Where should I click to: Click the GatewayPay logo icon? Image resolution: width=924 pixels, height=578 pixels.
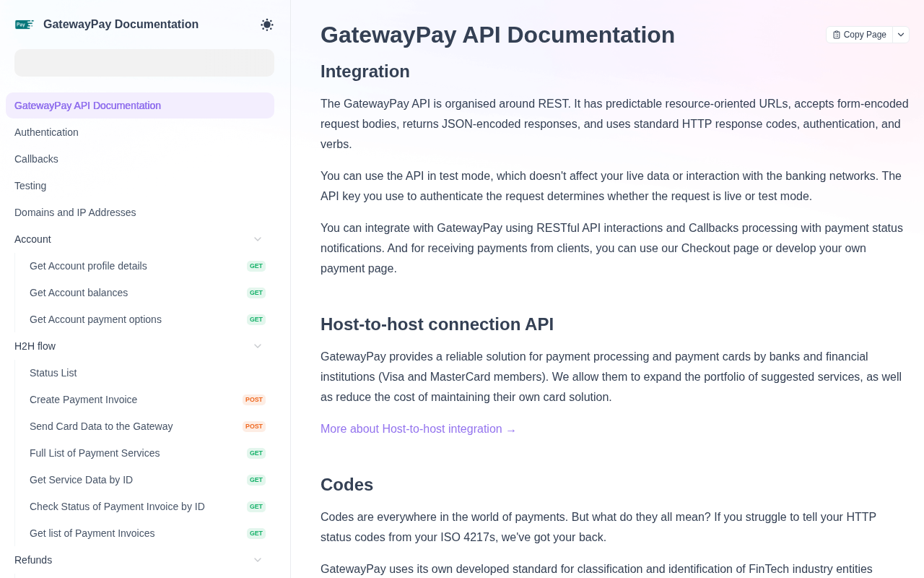point(25,25)
